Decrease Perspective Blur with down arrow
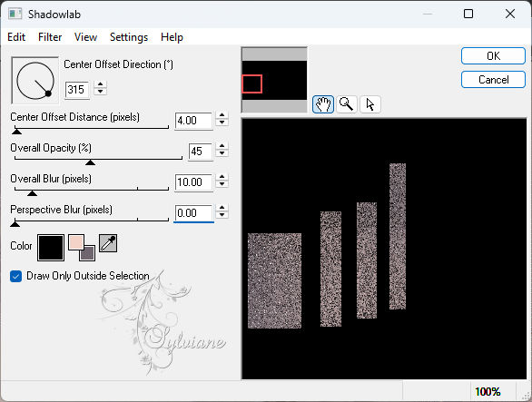Viewport: 532px width, 402px height. 222,215
